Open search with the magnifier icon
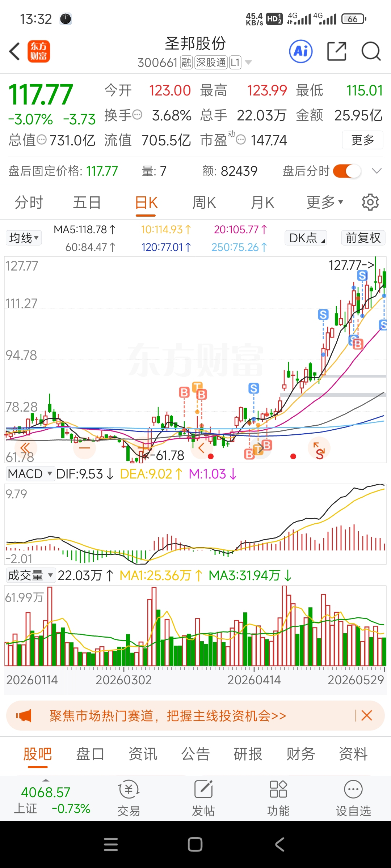 click(371, 51)
